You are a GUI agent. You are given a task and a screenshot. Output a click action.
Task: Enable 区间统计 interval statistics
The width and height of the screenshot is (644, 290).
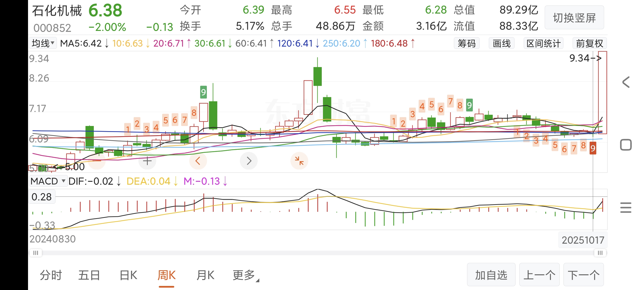pyautogui.click(x=543, y=43)
